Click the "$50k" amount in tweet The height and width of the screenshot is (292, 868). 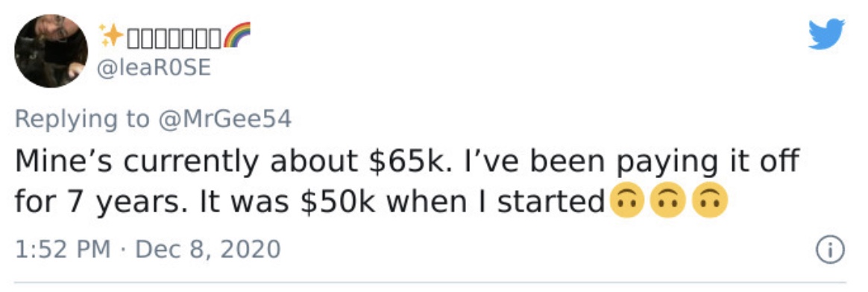click(x=337, y=203)
